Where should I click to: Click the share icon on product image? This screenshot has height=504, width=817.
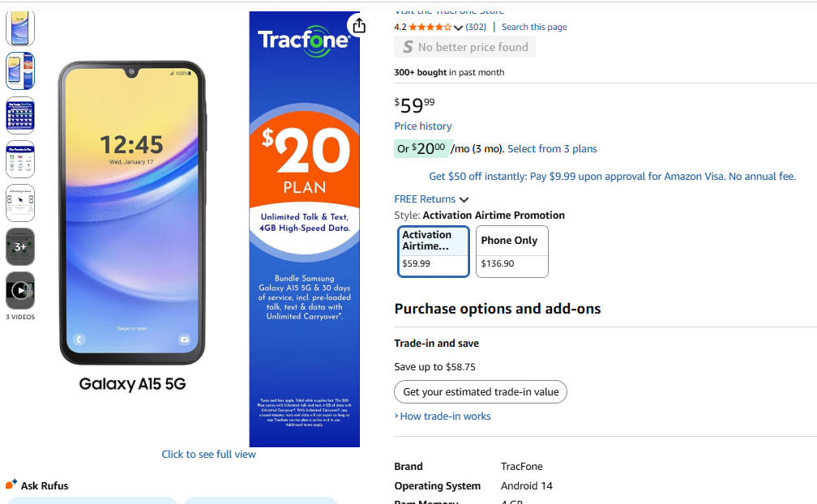pos(358,26)
